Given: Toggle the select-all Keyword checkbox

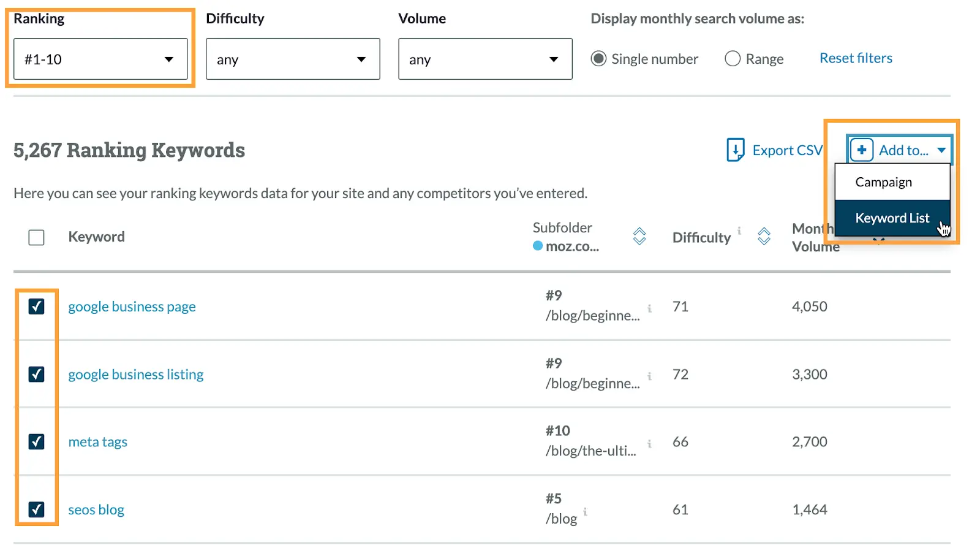Looking at the screenshot, I should point(37,237).
